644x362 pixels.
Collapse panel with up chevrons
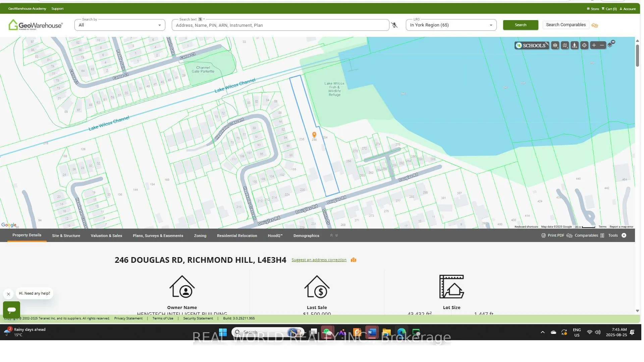coord(331,236)
